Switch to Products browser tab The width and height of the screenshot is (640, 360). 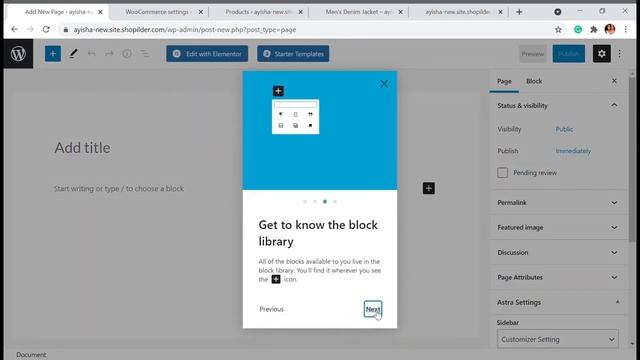tap(258, 12)
